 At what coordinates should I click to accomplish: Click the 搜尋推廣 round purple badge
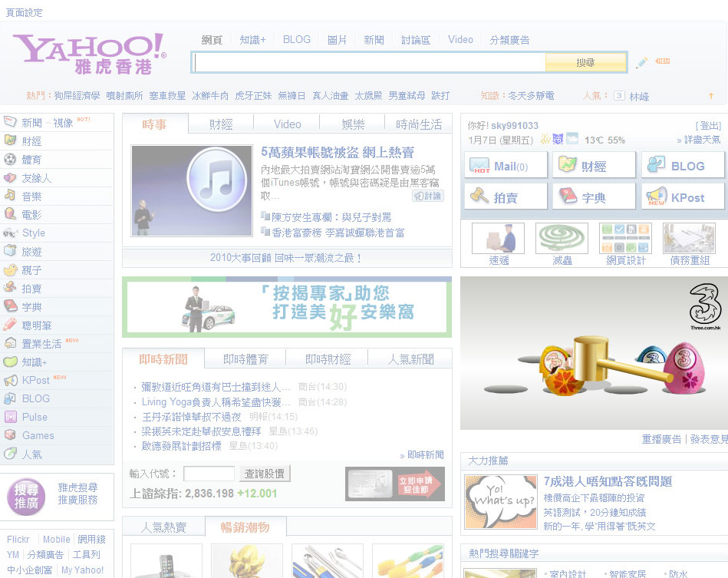[x=26, y=497]
